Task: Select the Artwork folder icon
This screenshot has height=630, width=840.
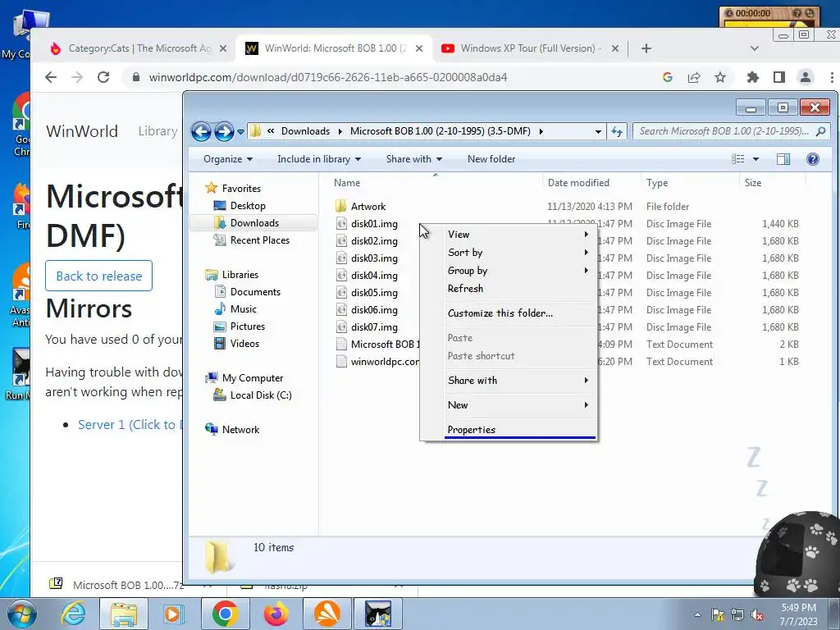Action: [340, 206]
